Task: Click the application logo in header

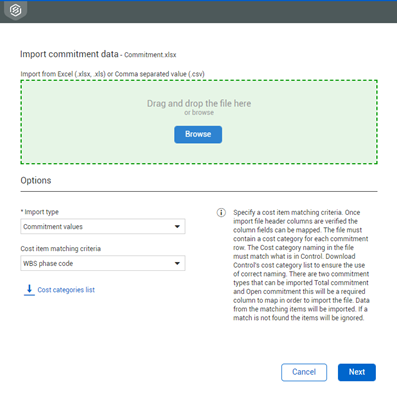Action: 15,10
